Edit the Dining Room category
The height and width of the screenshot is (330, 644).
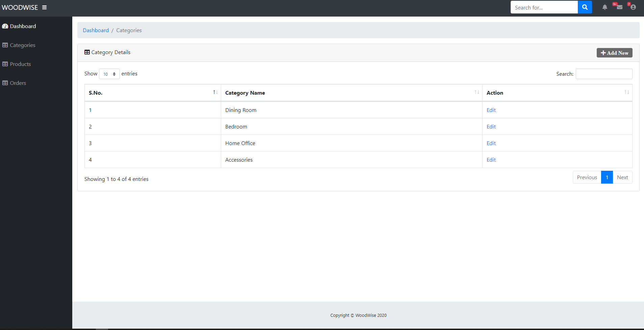click(x=491, y=110)
